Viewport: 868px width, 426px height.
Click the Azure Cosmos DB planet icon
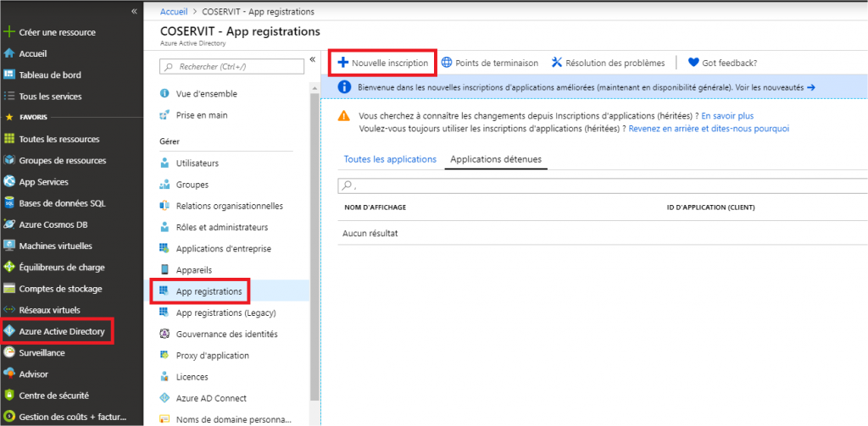[x=8, y=224]
